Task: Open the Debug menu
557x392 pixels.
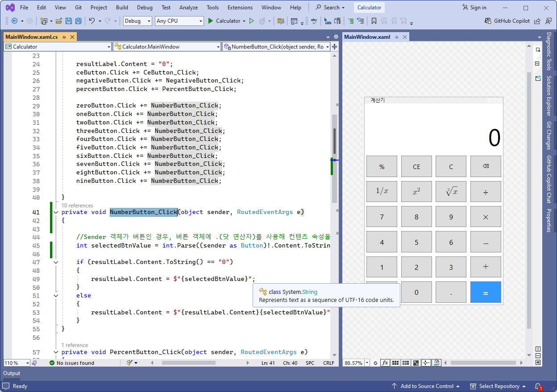Action: tap(145, 8)
